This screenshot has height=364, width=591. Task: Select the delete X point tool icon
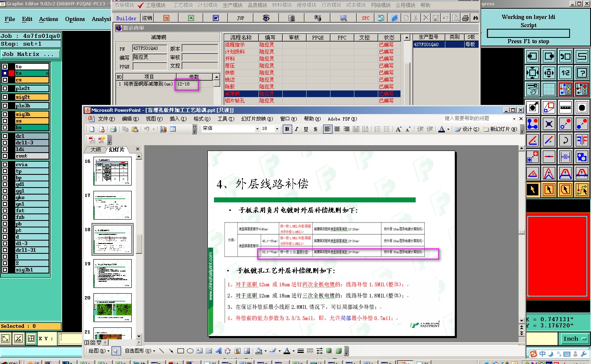(x=549, y=124)
